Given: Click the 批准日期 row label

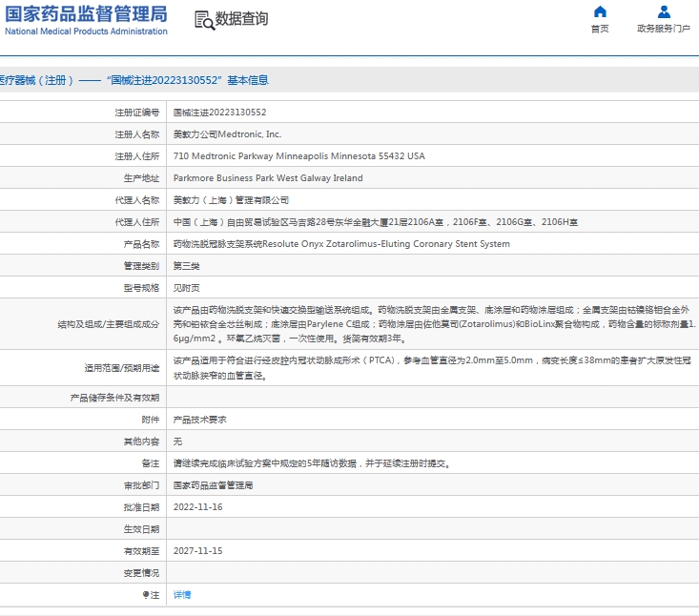Looking at the screenshot, I should [x=141, y=507].
